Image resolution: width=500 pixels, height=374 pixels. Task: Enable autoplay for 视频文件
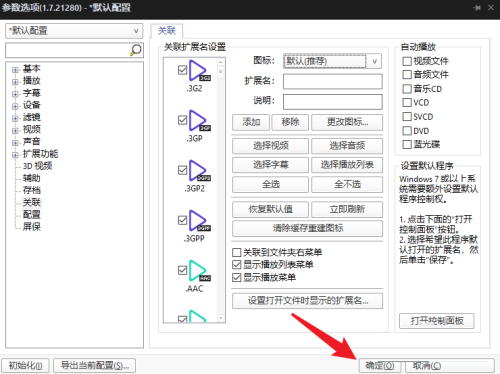407,61
